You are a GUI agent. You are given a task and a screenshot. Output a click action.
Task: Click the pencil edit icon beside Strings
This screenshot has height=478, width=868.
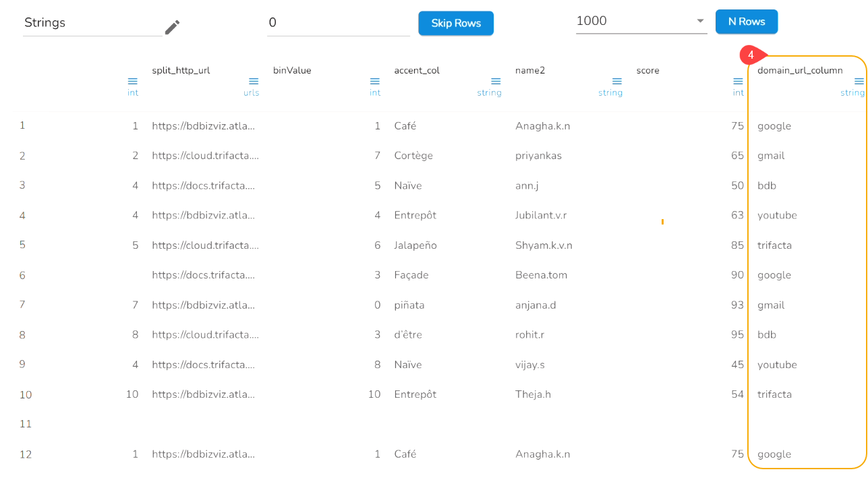coord(173,27)
